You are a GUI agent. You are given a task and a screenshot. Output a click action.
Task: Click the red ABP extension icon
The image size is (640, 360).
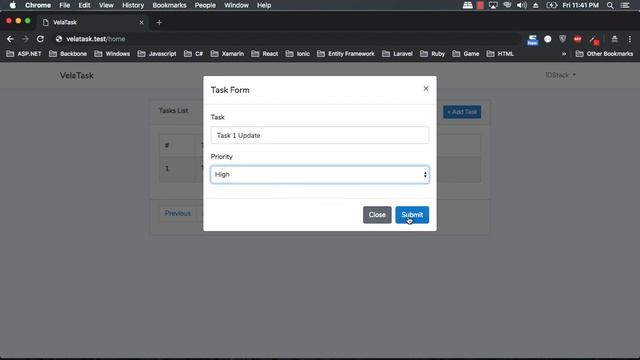(x=578, y=39)
